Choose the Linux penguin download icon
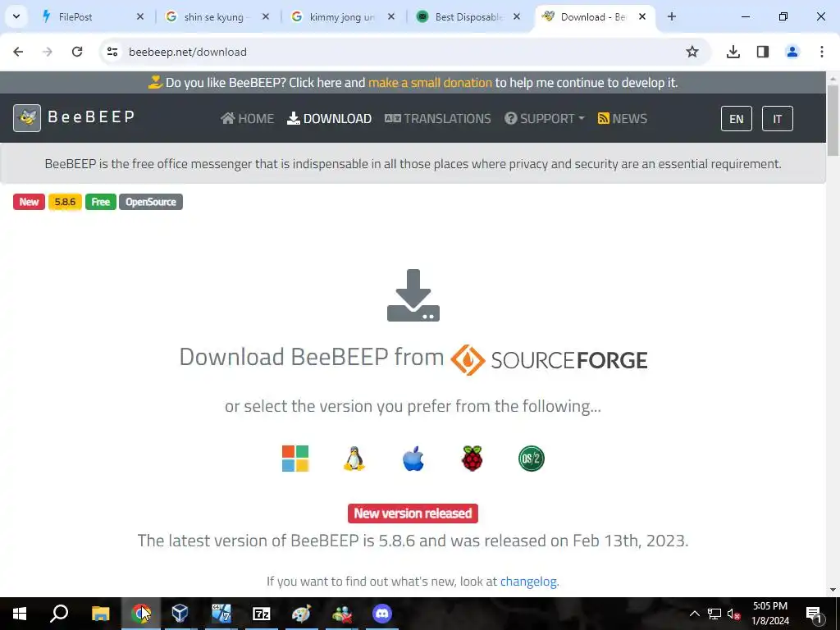The image size is (840, 630). click(354, 459)
